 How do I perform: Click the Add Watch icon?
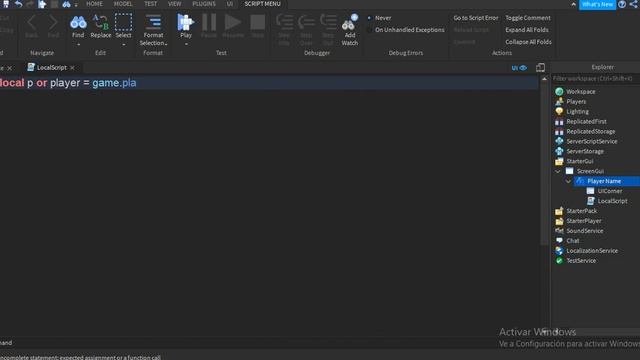pyautogui.click(x=349, y=22)
